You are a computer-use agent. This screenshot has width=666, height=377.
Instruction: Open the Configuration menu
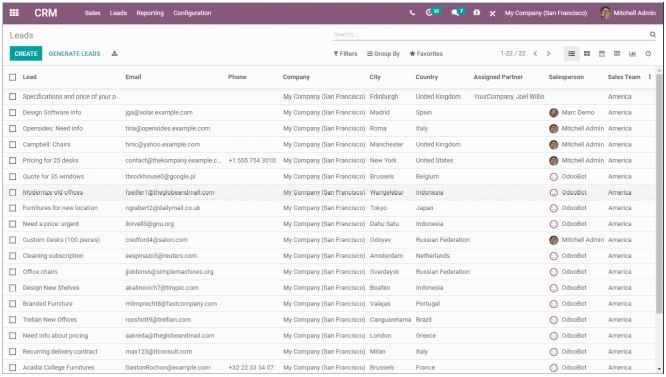tap(192, 13)
